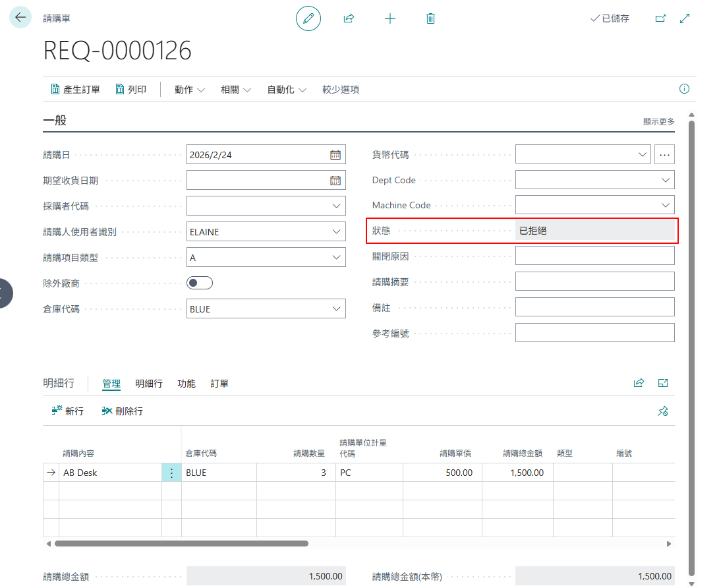Expand the 請購人使用者識別 dropdown
The height and width of the screenshot is (588, 719).
(336, 232)
